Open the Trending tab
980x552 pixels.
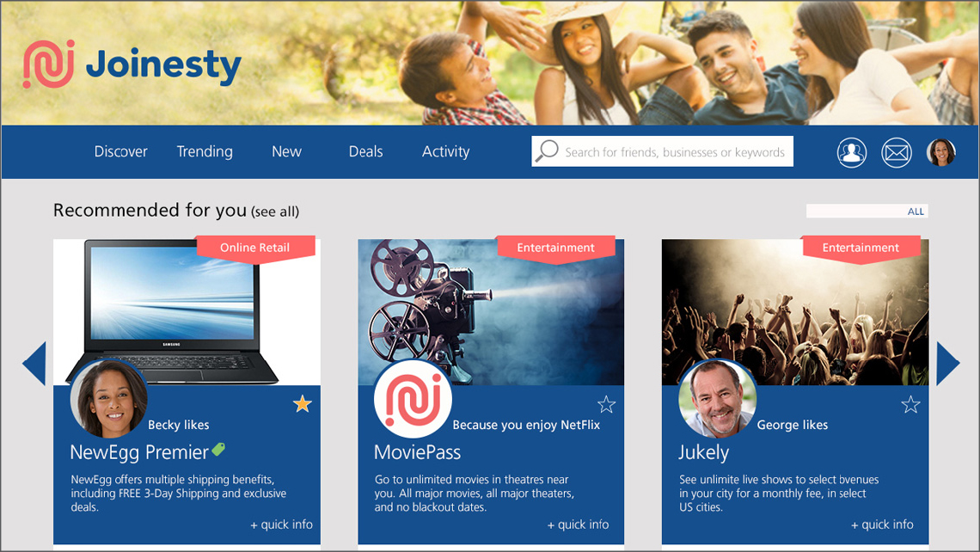click(205, 152)
